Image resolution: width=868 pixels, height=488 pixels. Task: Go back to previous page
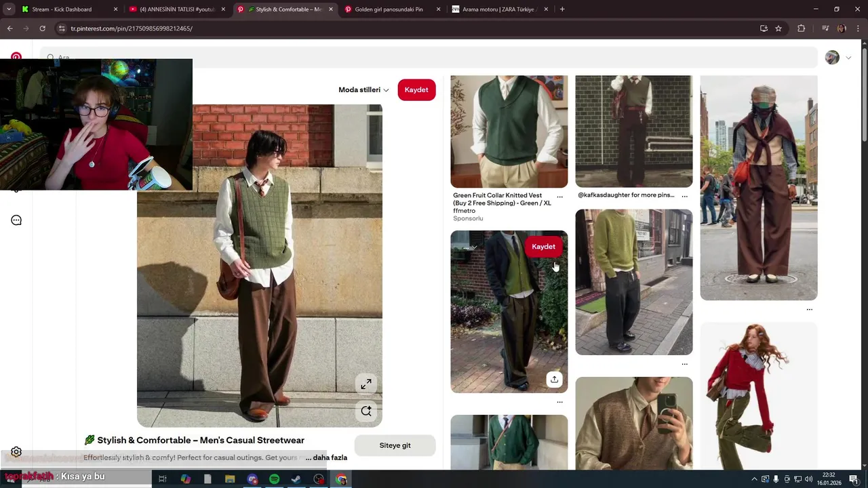point(9,28)
